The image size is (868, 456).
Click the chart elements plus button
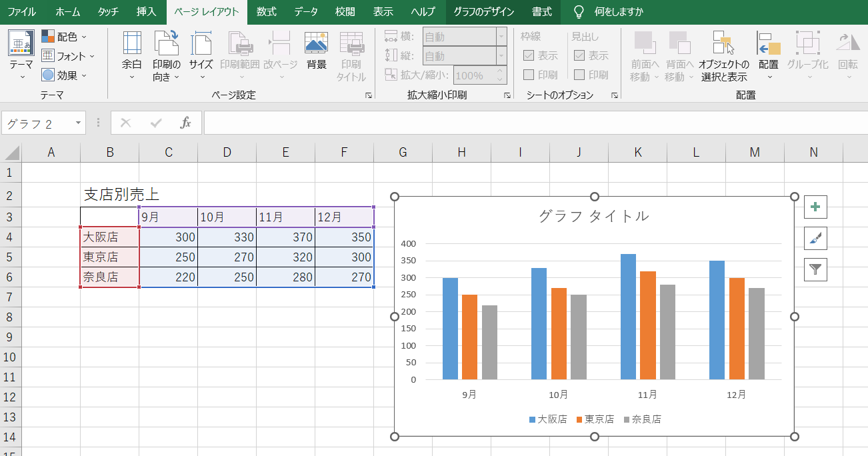pyautogui.click(x=815, y=207)
